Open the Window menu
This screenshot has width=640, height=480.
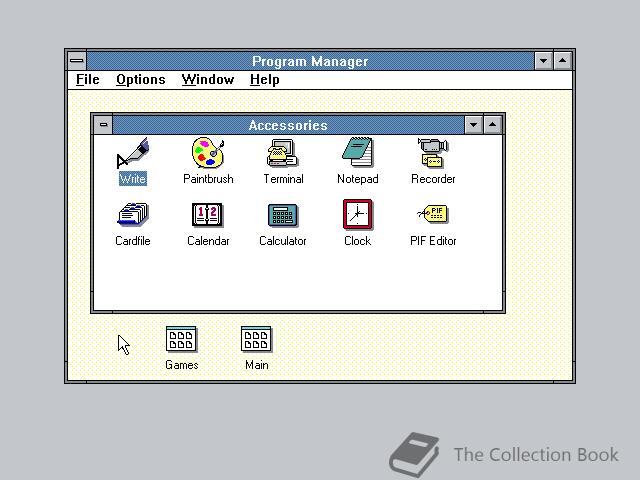pos(208,80)
